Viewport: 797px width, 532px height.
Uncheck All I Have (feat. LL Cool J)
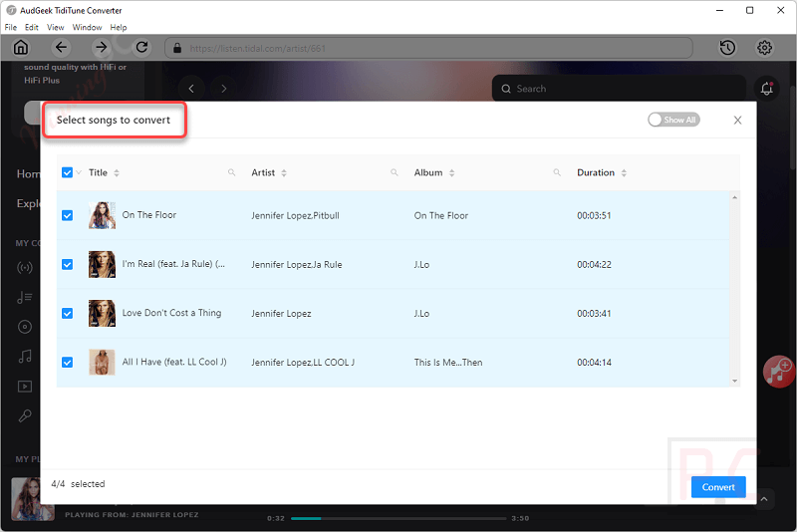67,363
